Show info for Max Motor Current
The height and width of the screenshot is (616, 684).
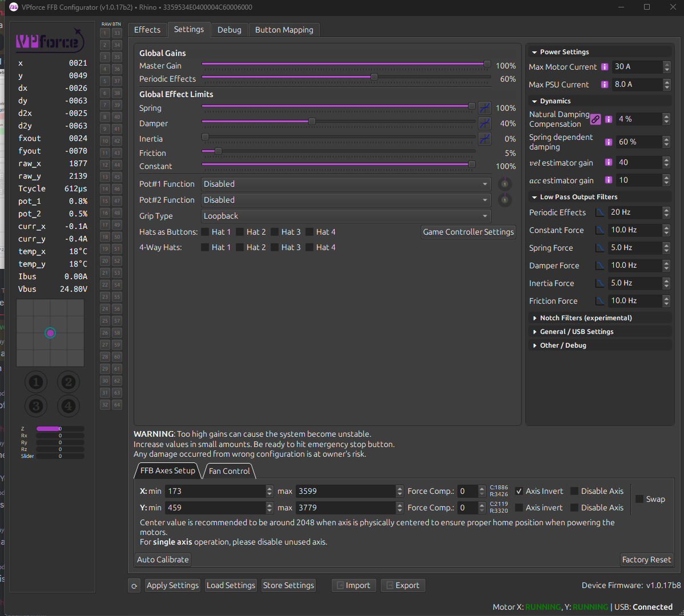pyautogui.click(x=605, y=67)
